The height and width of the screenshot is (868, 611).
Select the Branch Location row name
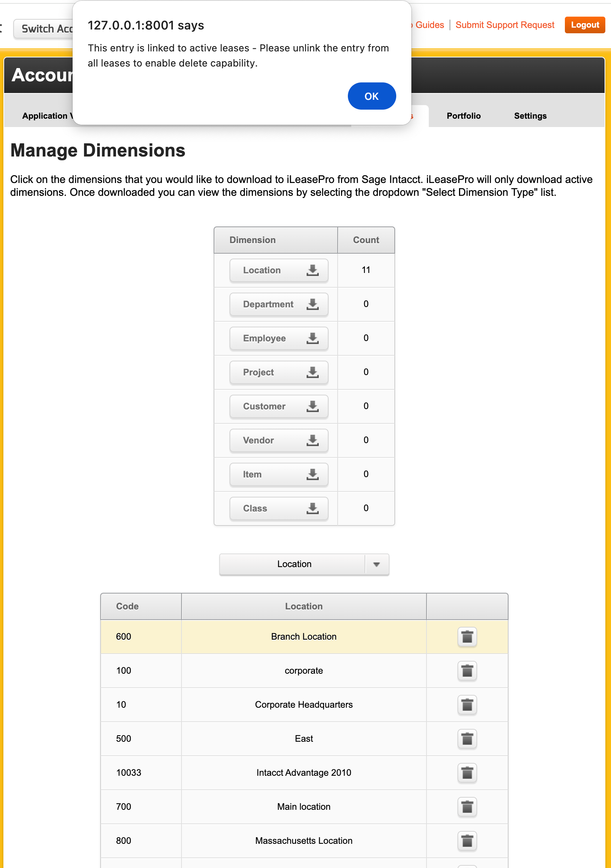304,637
